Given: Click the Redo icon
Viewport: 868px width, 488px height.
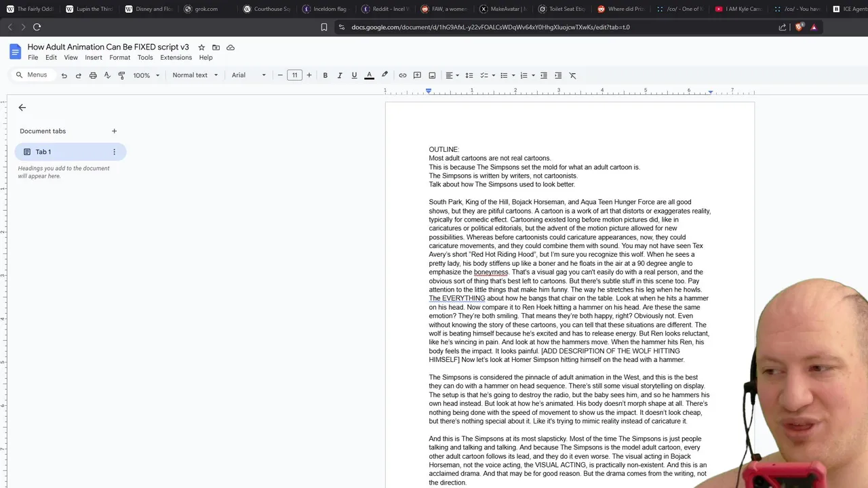Looking at the screenshot, I should coord(79,75).
